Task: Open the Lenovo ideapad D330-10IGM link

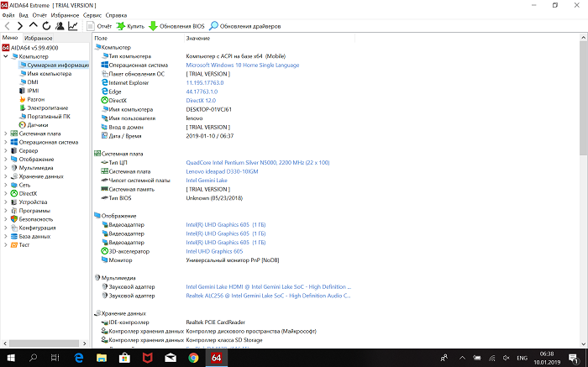Action: [222, 171]
